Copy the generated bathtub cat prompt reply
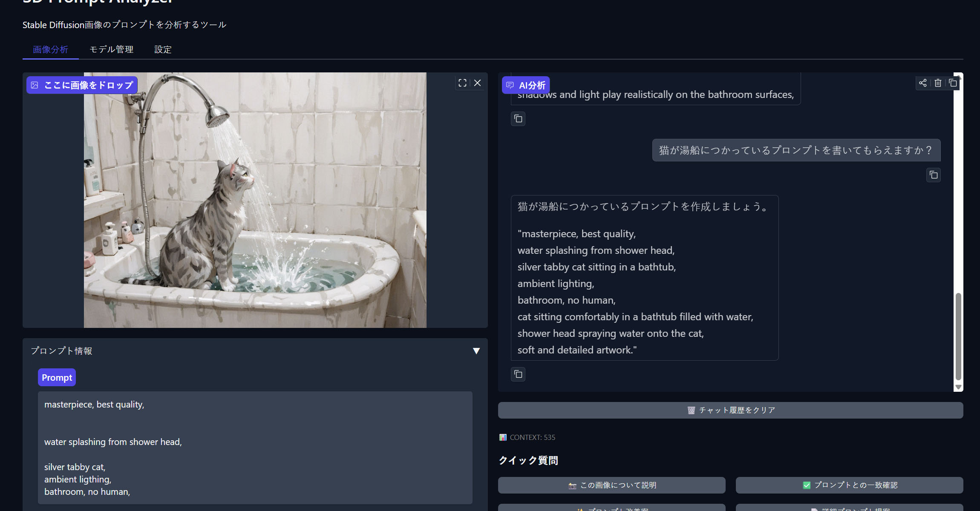The image size is (980, 511). pos(518,374)
